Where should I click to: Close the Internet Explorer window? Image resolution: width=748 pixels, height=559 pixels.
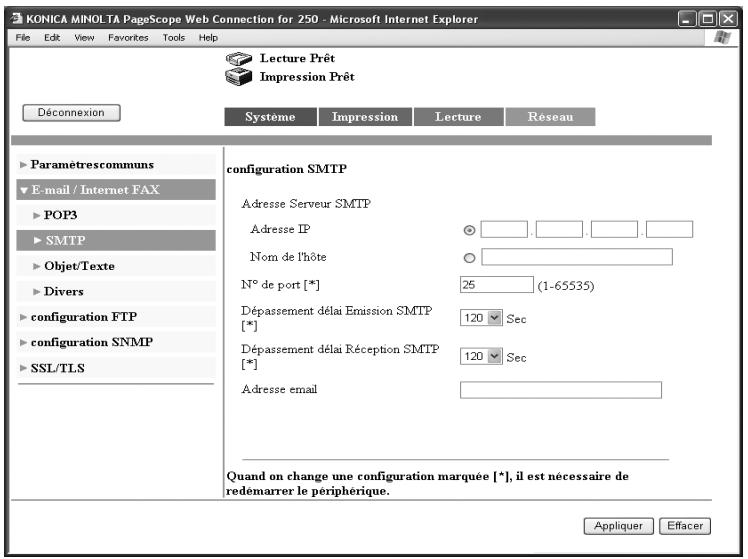(x=728, y=19)
